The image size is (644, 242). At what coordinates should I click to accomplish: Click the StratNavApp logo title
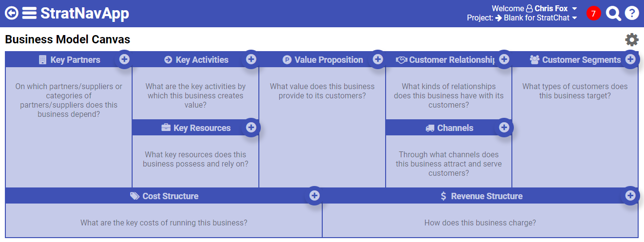pyautogui.click(x=85, y=13)
